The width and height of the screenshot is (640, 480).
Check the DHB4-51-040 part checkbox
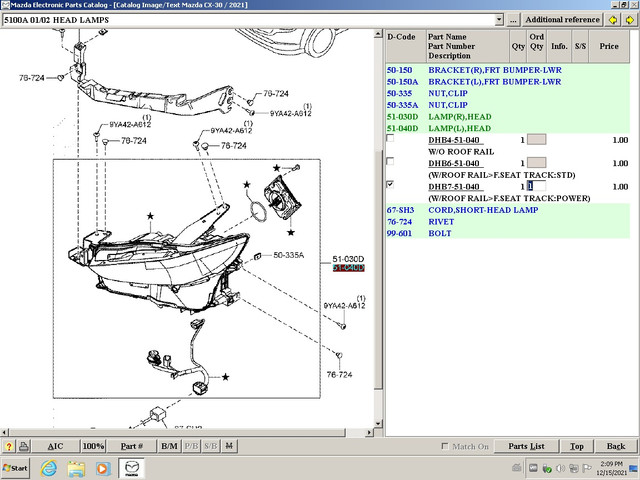point(390,138)
